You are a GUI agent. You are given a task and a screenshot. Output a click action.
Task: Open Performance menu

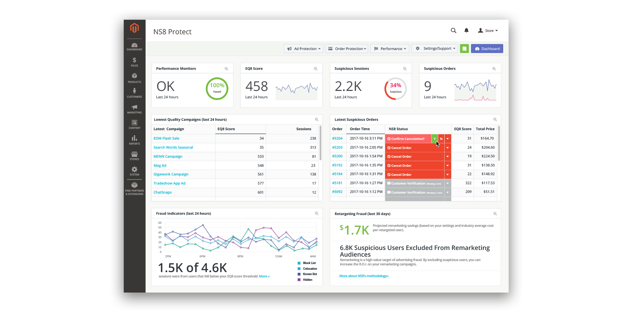tap(390, 49)
